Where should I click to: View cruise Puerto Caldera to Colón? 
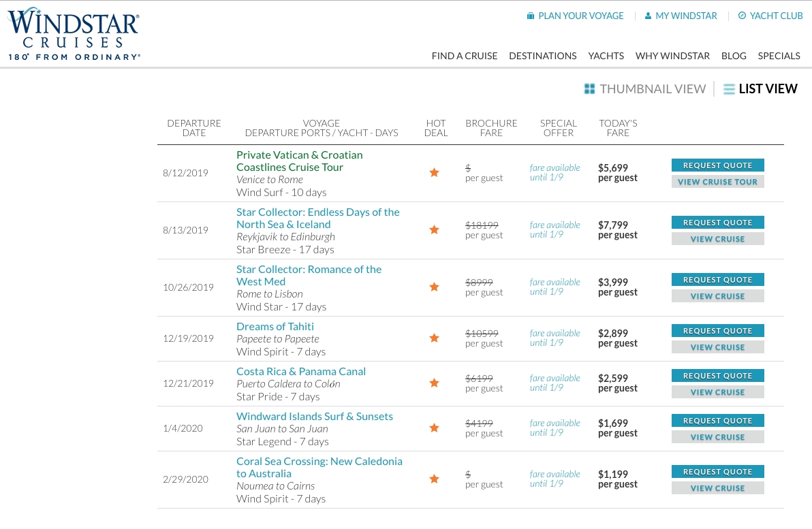[x=718, y=392]
